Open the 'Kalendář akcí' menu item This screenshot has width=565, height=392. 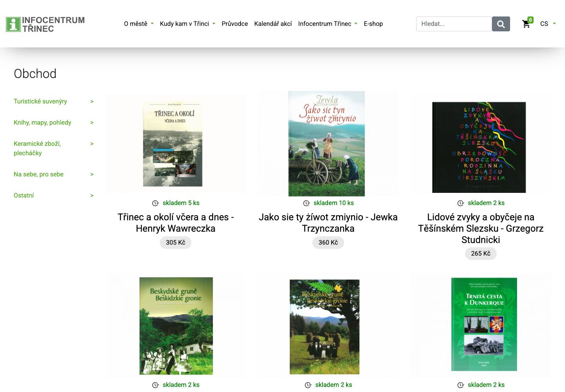click(x=273, y=24)
